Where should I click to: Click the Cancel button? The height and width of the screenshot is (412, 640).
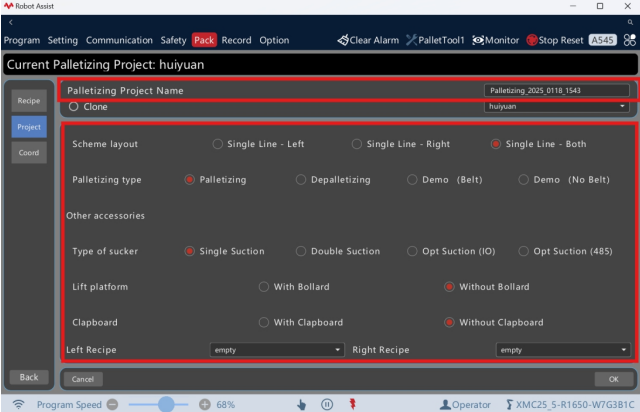pos(83,379)
